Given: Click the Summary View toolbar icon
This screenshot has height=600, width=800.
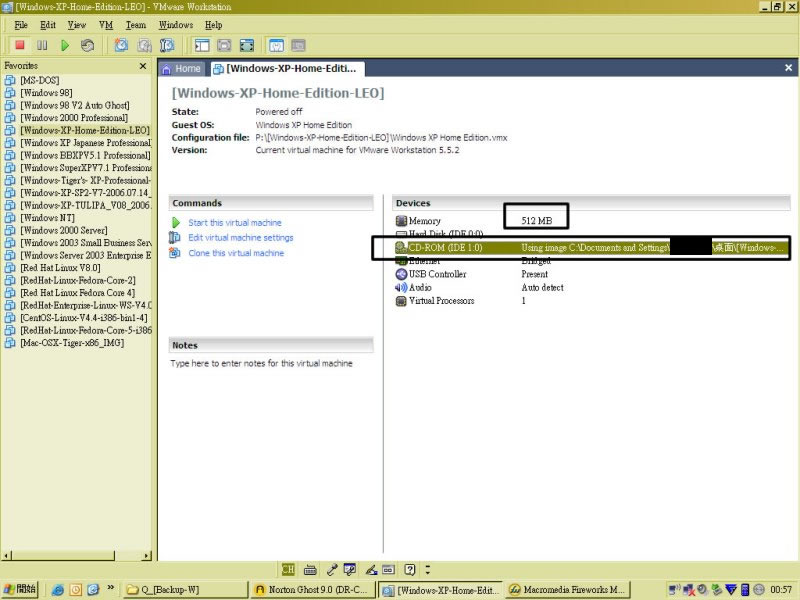Looking at the screenshot, I should point(276,45).
